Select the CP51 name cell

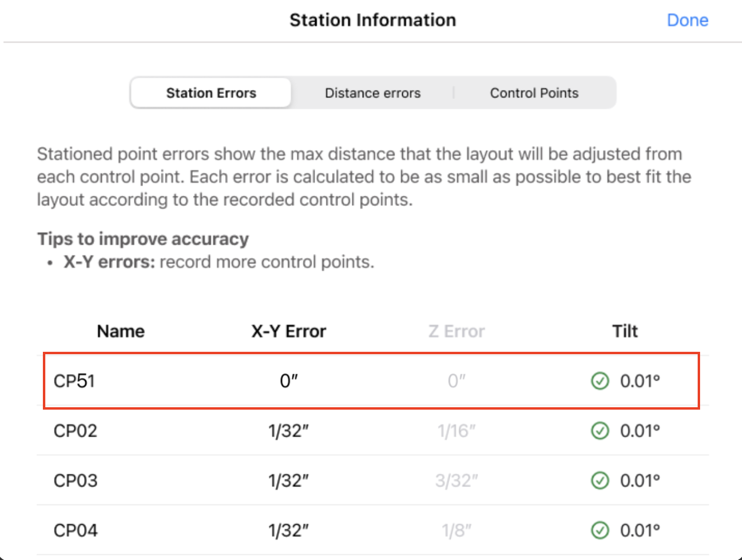pyautogui.click(x=74, y=381)
